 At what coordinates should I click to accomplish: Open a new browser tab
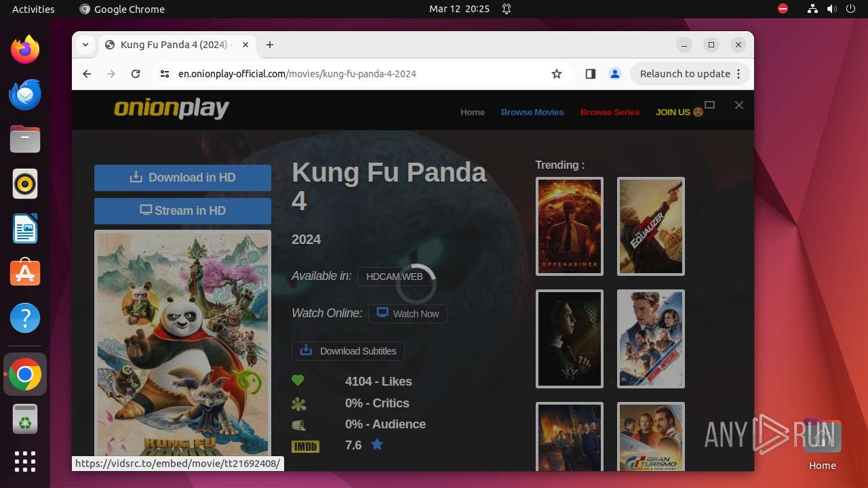(x=270, y=45)
